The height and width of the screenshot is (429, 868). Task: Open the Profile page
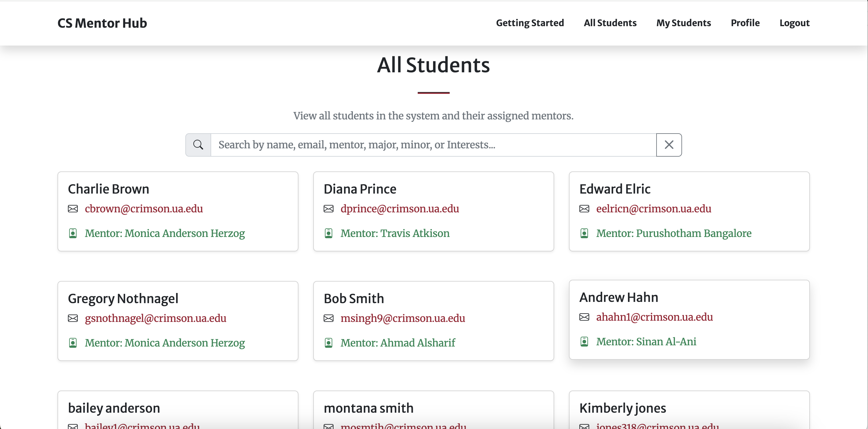pyautogui.click(x=745, y=22)
